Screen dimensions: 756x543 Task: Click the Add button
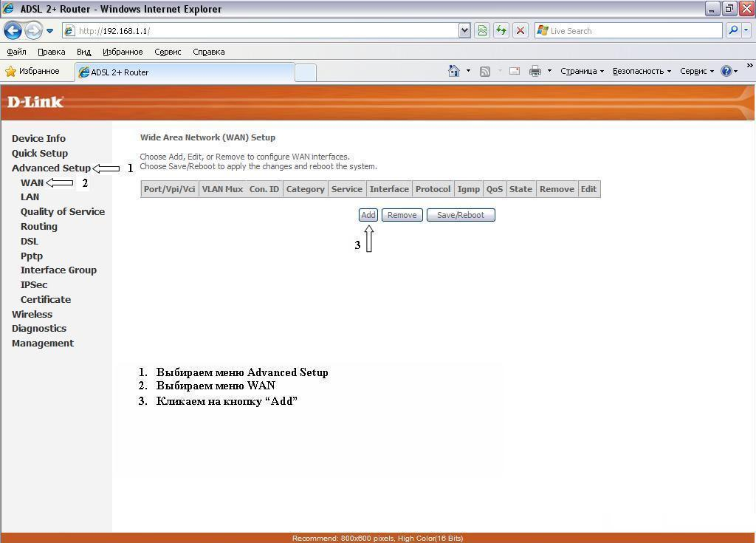point(368,215)
